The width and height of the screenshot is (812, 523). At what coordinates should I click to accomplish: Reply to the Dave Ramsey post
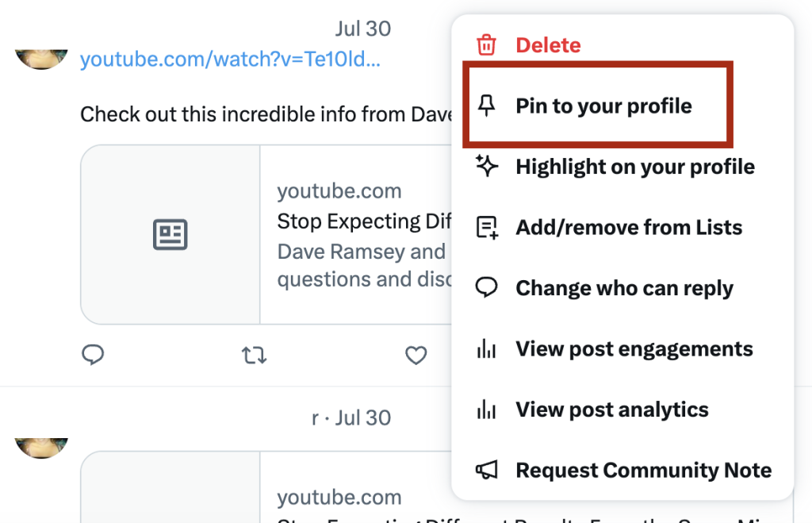point(94,355)
